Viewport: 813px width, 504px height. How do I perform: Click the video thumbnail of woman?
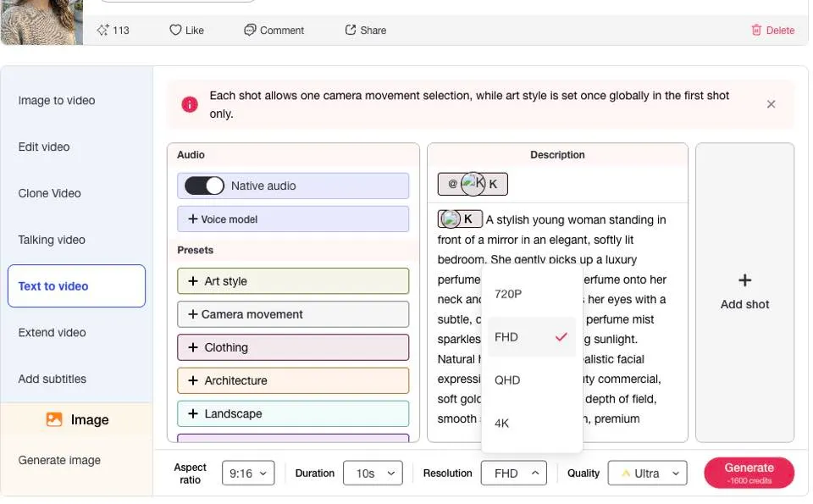point(41,22)
